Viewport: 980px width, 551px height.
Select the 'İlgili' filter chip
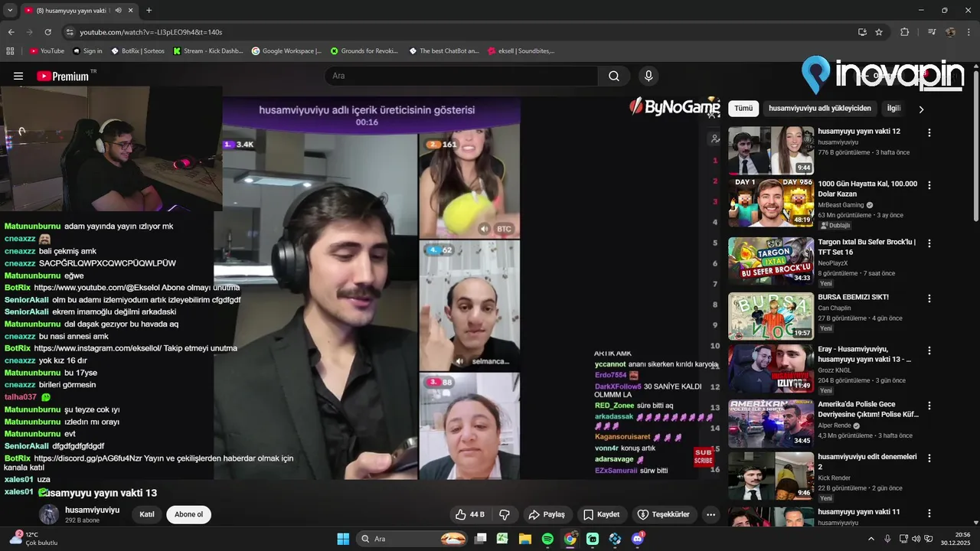(893, 109)
